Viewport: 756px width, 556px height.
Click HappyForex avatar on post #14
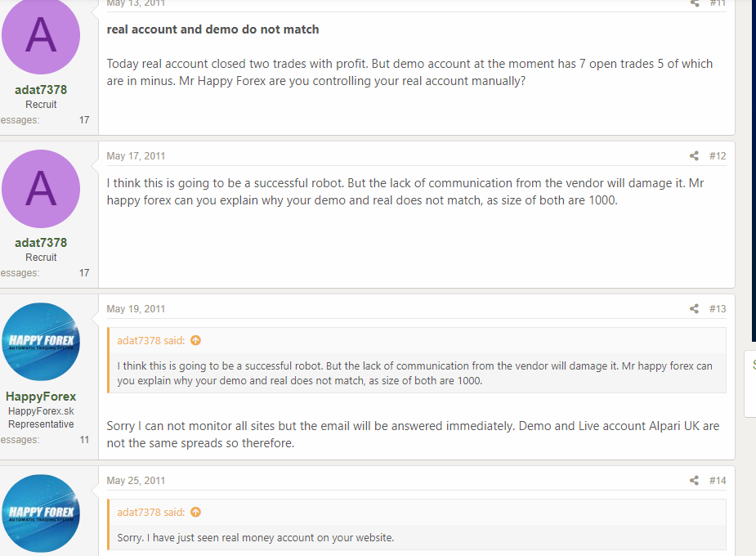41,513
